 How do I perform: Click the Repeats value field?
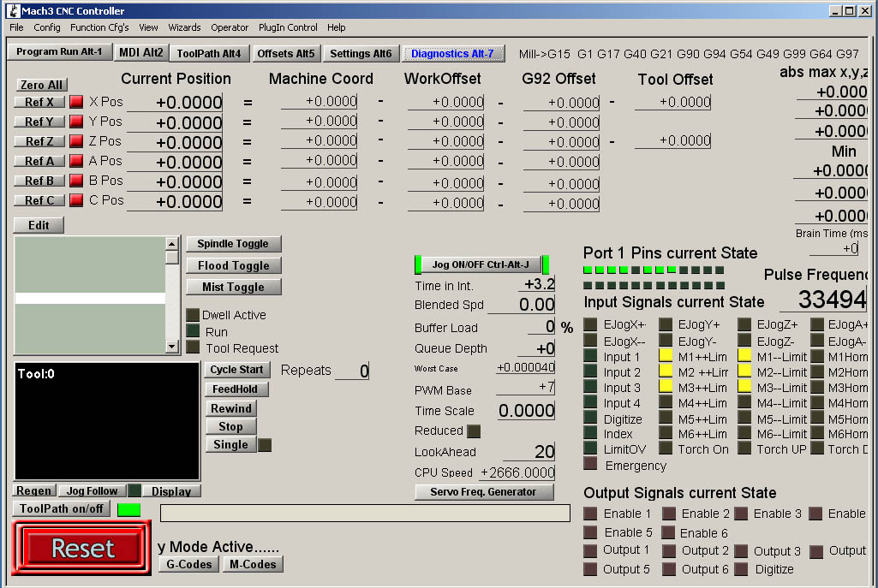(352, 371)
